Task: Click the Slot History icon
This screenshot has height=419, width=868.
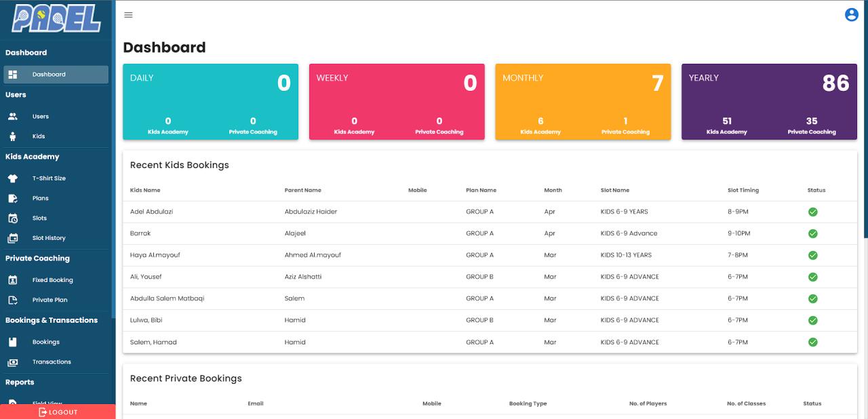Action: (x=13, y=238)
